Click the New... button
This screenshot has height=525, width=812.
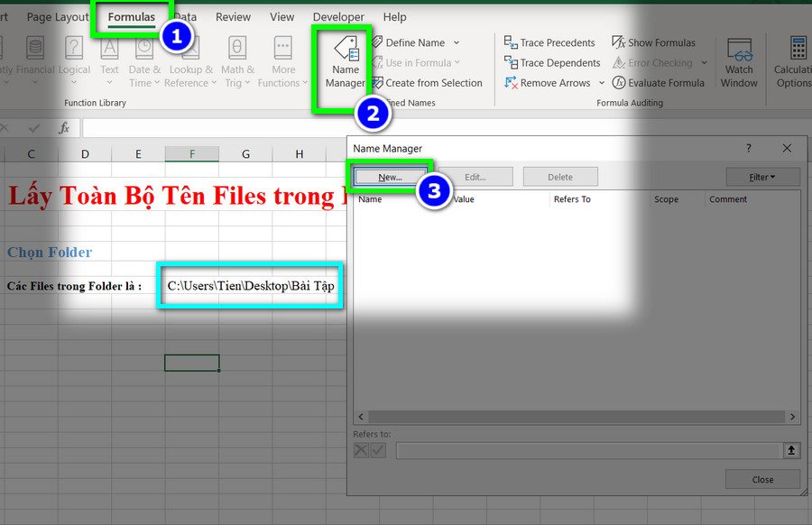click(x=390, y=177)
